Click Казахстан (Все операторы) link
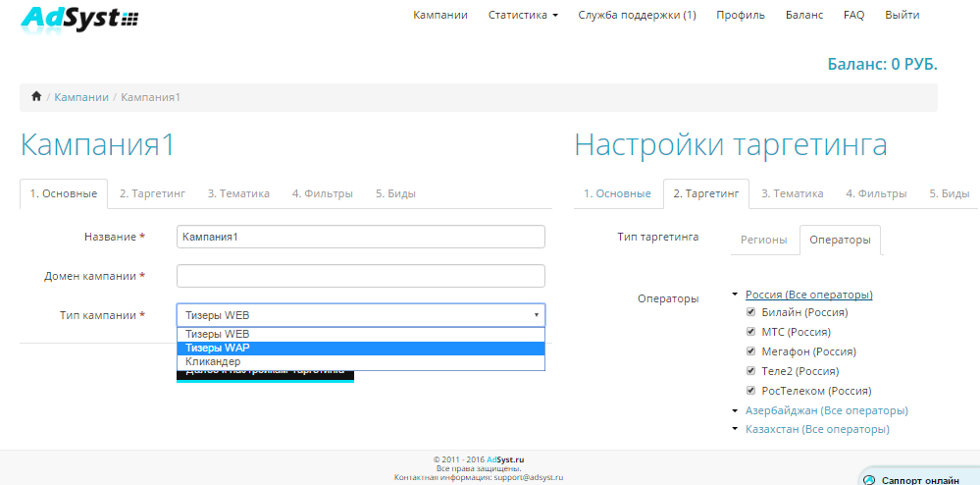The width and height of the screenshot is (980, 485). [817, 429]
